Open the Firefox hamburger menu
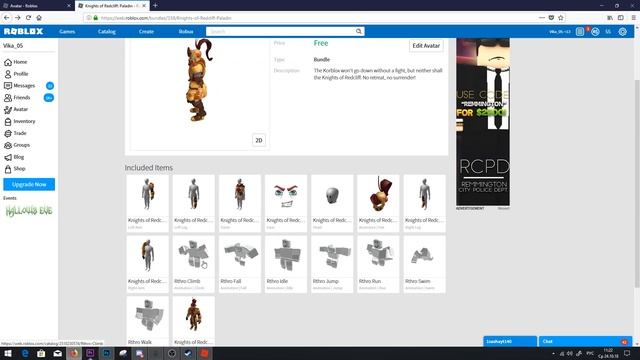This screenshot has width=640, height=360. [633, 18]
